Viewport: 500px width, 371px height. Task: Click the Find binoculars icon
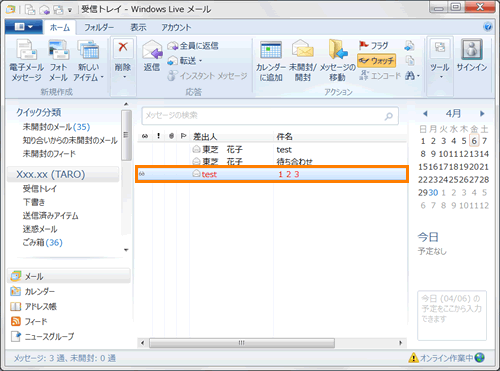(410, 76)
